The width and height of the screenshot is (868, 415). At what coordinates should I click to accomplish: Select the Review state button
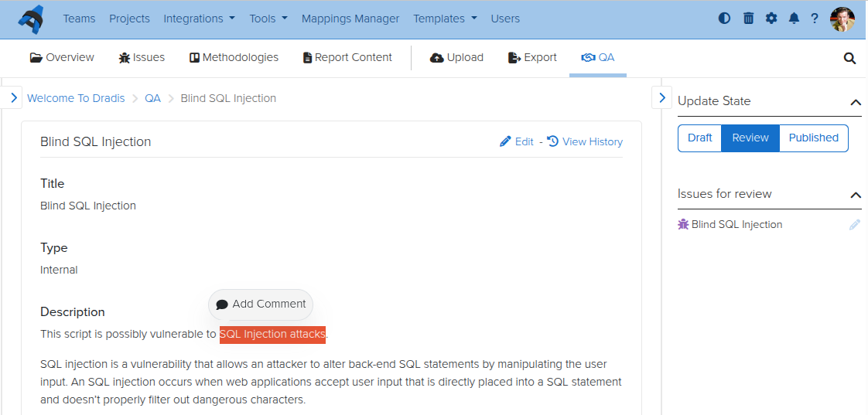[x=750, y=138]
